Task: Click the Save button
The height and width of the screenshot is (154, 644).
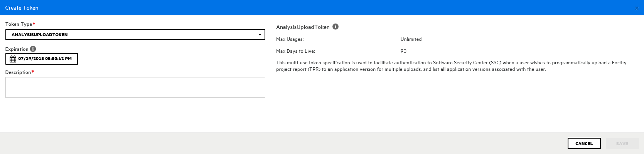Action: click(x=622, y=144)
